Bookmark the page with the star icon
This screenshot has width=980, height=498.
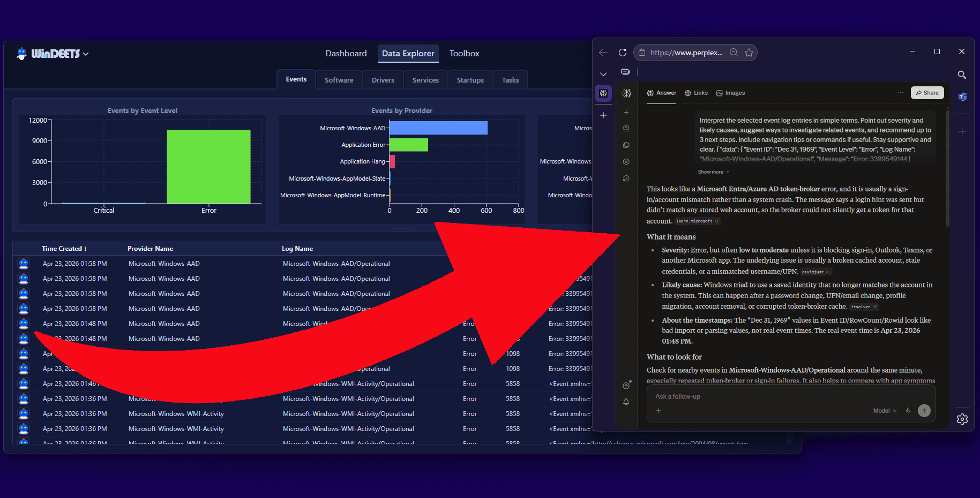(749, 53)
